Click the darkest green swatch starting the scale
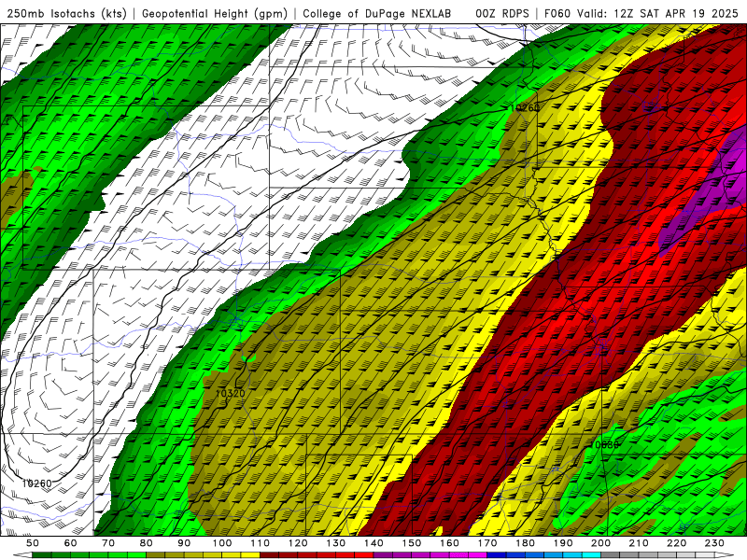This screenshot has width=747, height=560. pos(42,555)
